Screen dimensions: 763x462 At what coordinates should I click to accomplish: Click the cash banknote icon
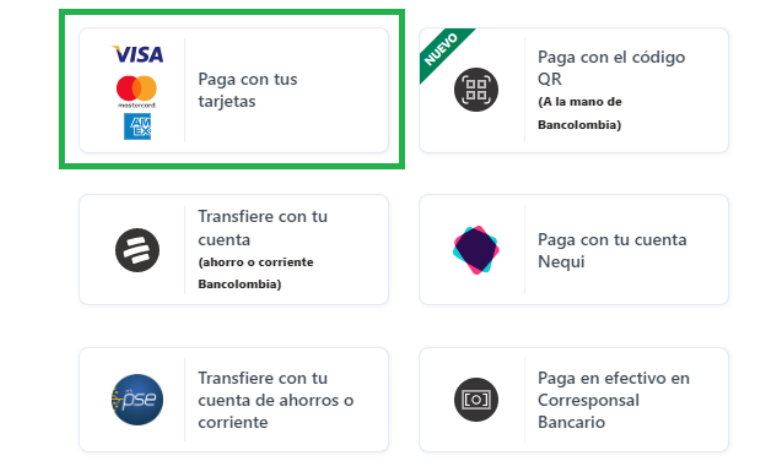pyautogui.click(x=476, y=400)
